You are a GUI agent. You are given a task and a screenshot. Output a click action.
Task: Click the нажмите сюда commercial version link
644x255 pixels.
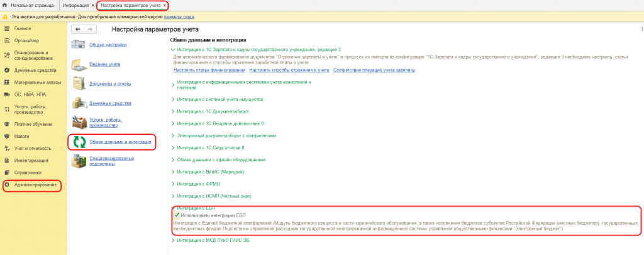[179, 17]
